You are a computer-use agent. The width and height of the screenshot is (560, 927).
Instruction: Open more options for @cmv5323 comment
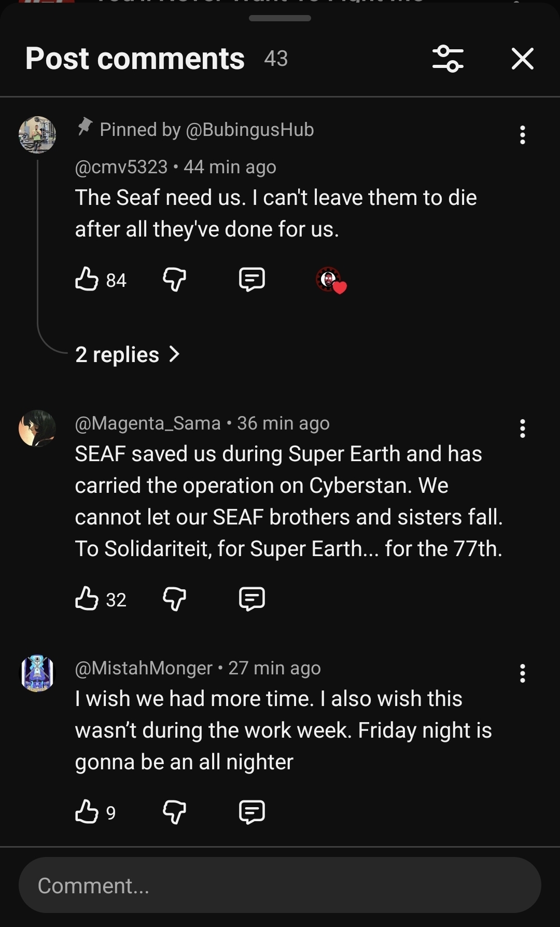522,135
